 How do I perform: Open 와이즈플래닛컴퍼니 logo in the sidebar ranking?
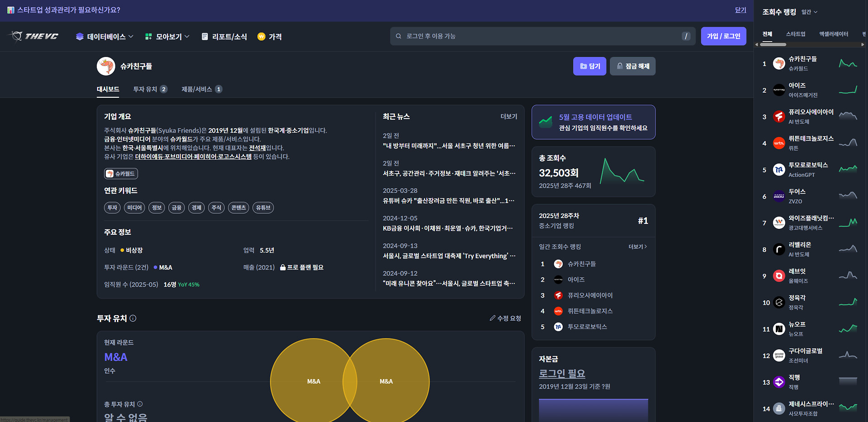point(779,223)
